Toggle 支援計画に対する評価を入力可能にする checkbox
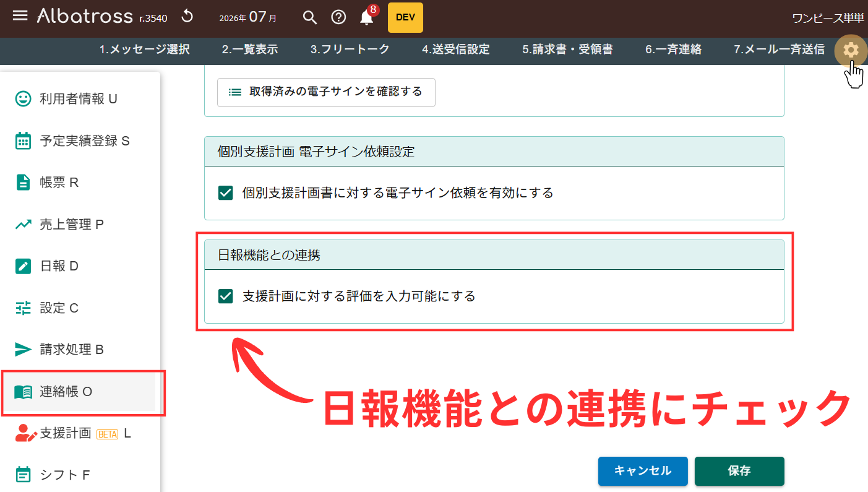Viewport: 868px width, 492px height. (226, 296)
